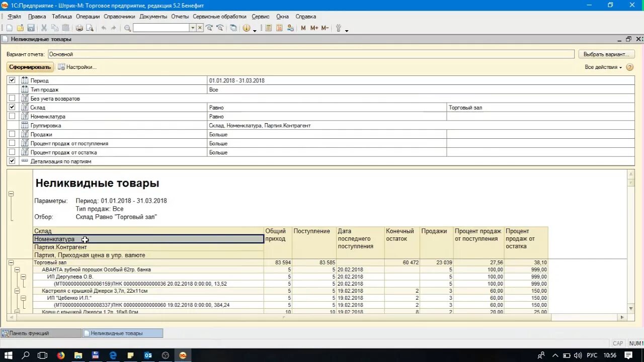Collapse the ИП "Цебенко И.П." group

[23, 298]
